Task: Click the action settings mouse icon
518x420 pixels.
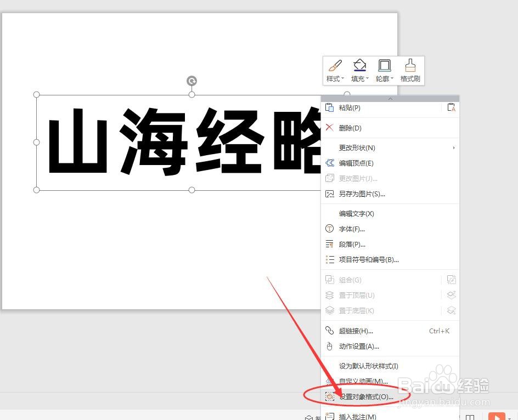Action: pos(329,346)
